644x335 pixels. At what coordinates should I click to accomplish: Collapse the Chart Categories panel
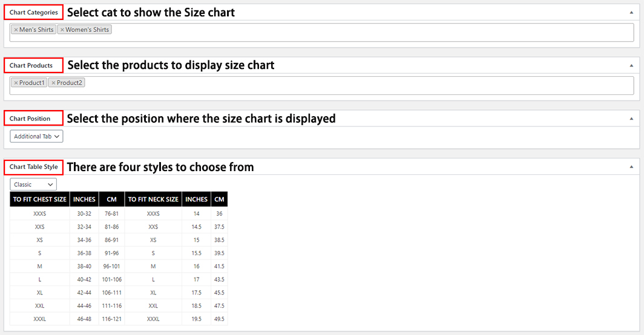point(631,12)
